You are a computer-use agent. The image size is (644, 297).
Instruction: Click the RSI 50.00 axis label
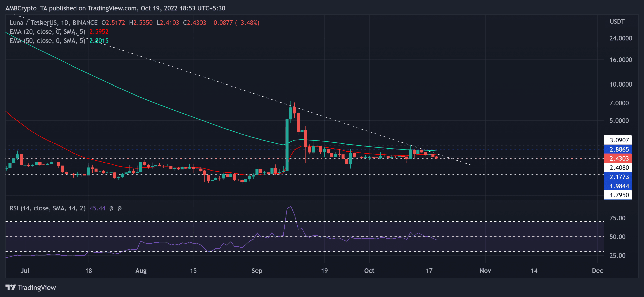617,237
